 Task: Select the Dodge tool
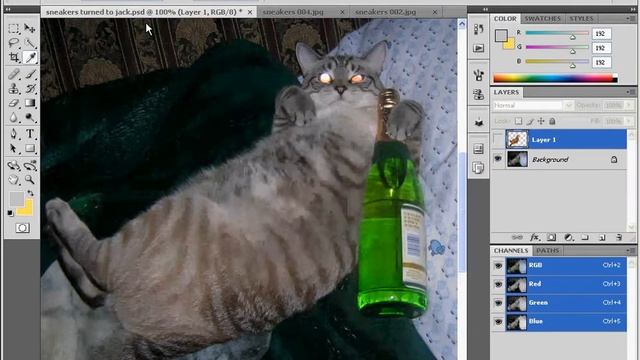coord(30,118)
